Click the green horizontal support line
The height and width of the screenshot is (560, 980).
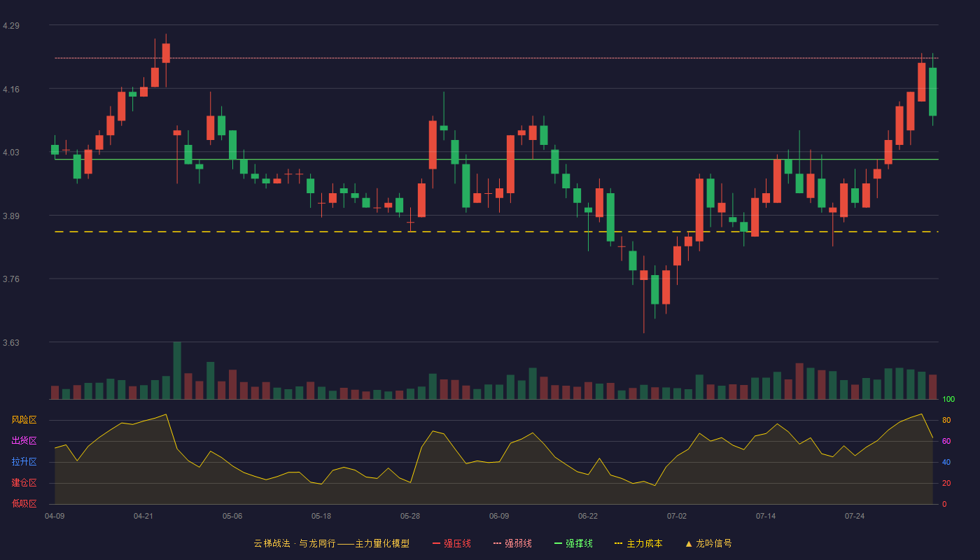[496, 159]
